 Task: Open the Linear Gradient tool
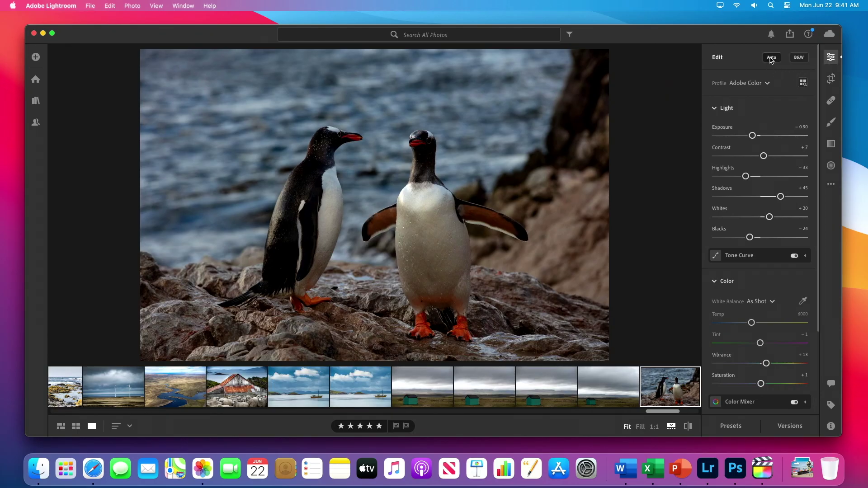[x=831, y=144]
